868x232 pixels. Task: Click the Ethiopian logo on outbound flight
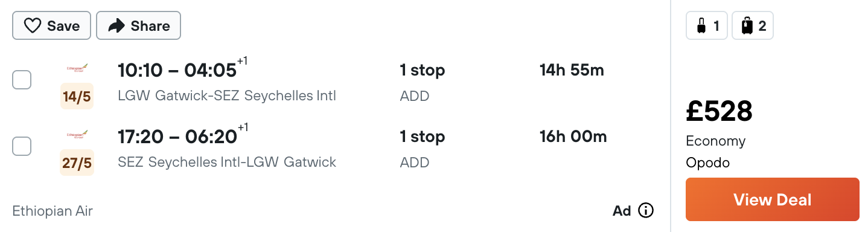(77, 69)
